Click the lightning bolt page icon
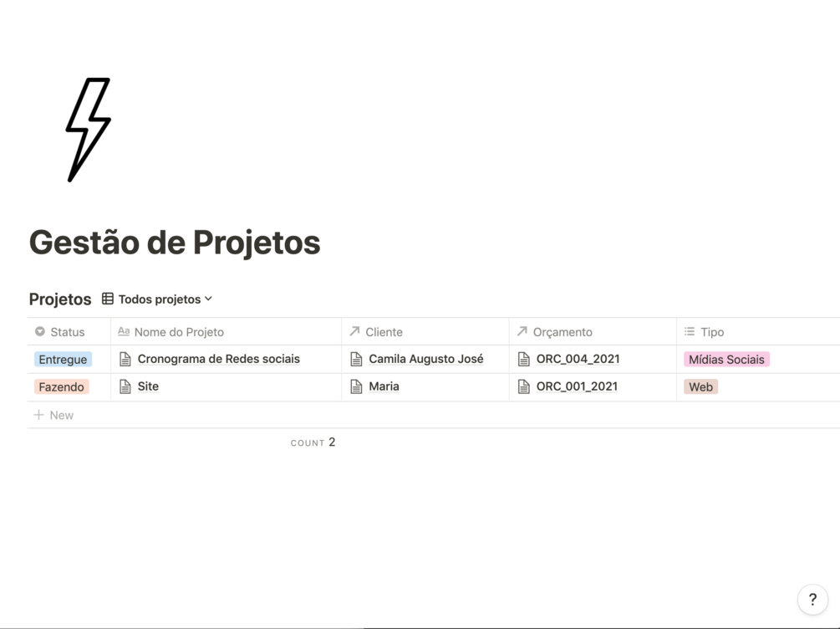Viewport: 840px width, 629px height. [x=89, y=130]
